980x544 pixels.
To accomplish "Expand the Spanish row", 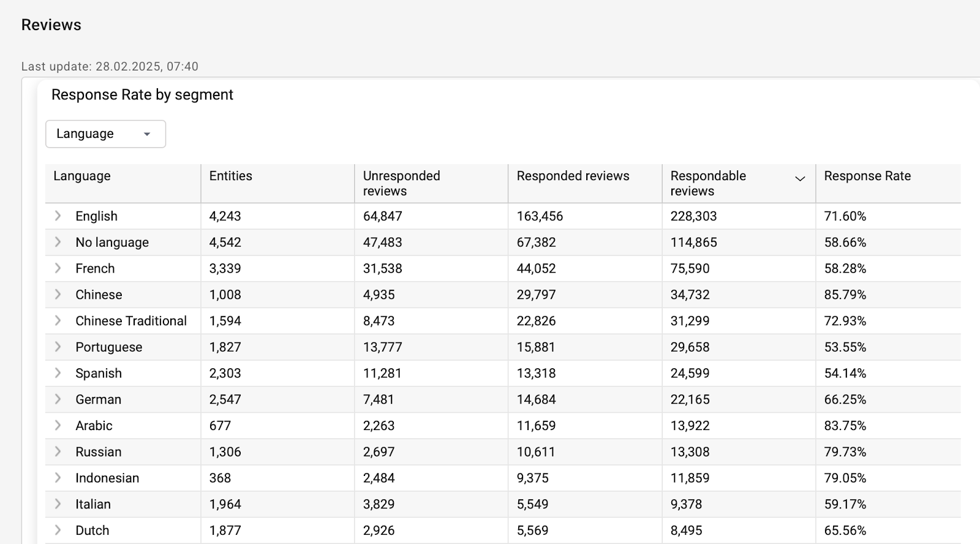I will (58, 373).
